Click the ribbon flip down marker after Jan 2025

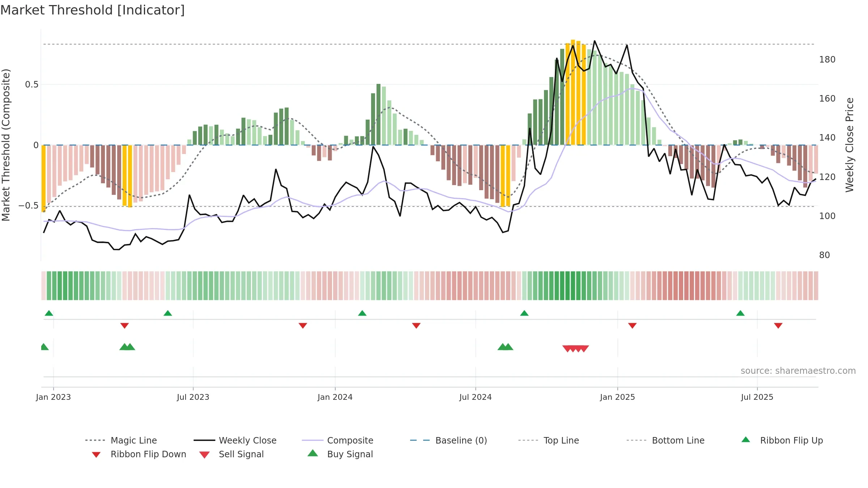632,326
